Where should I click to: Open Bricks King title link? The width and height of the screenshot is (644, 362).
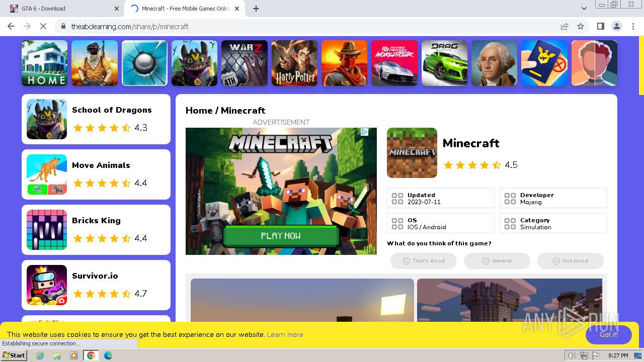point(96,221)
